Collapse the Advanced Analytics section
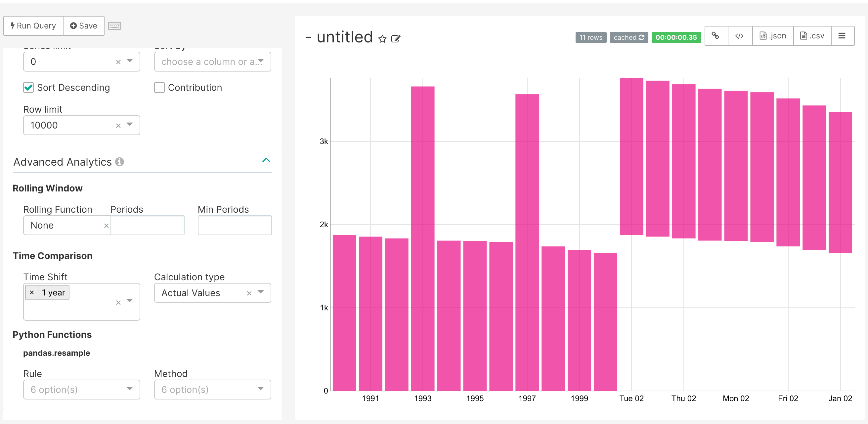Image resolution: width=868 pixels, height=424 pixels. click(x=266, y=160)
